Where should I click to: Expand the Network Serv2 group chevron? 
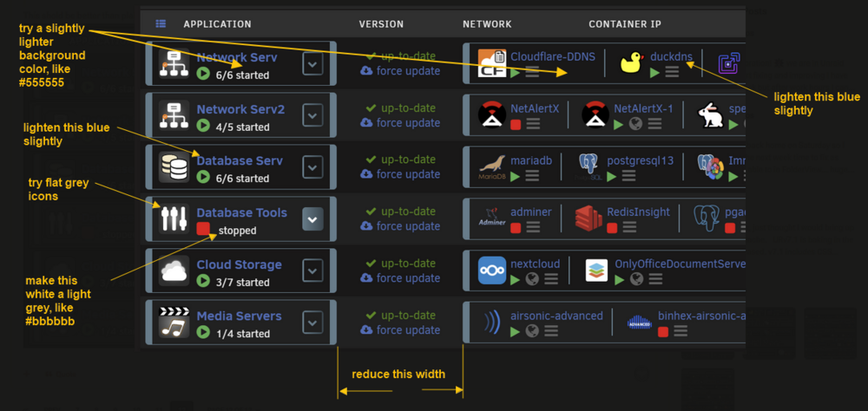312,115
